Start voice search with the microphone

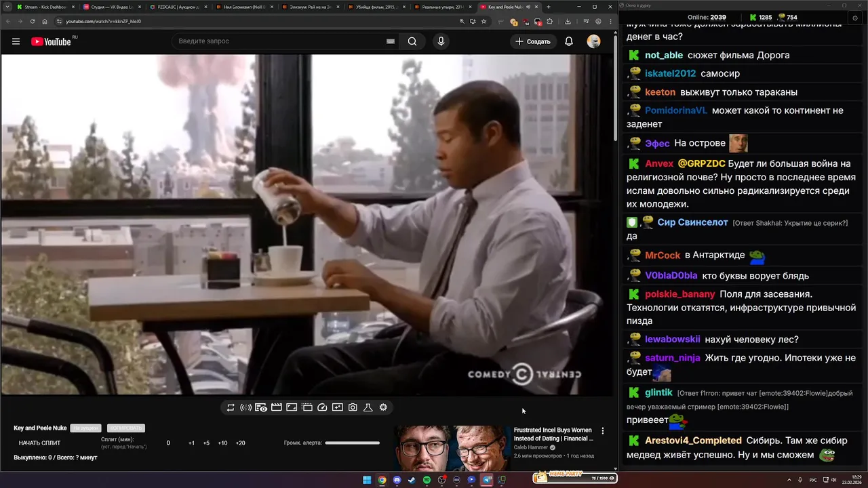pyautogui.click(x=441, y=41)
